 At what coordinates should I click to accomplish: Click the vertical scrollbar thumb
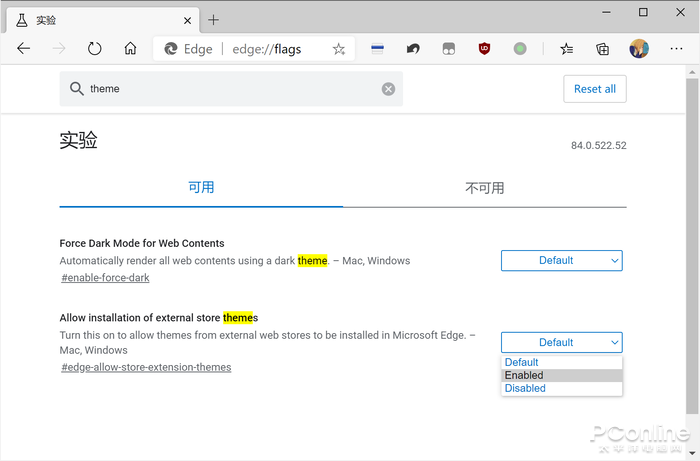pyautogui.click(x=692, y=246)
